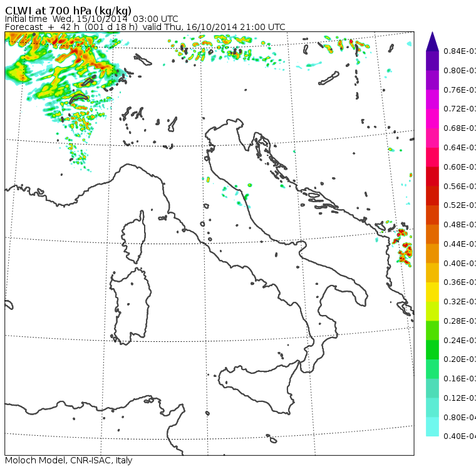Image resolution: width=476 pixels, height=469 pixels.
Task: Pick the band between 0.48E-03 and 0.52E-03
Action: 432,215
